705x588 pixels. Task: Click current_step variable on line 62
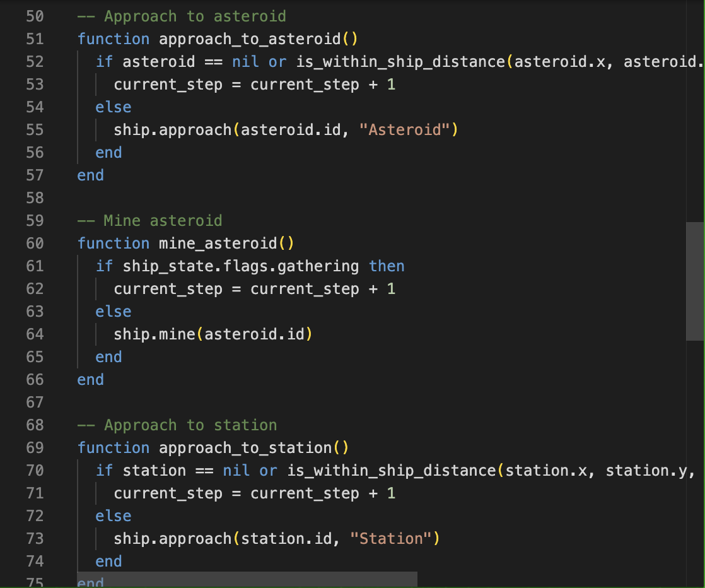[168, 288]
